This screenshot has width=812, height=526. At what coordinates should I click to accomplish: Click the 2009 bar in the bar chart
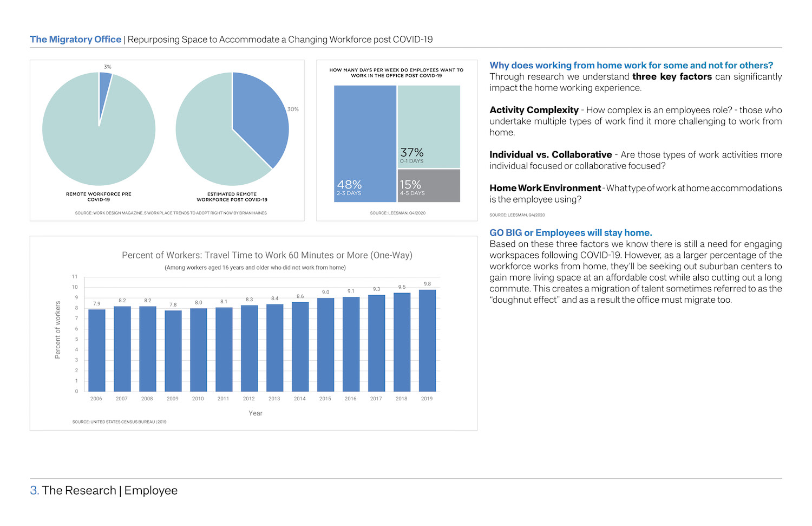(x=173, y=350)
